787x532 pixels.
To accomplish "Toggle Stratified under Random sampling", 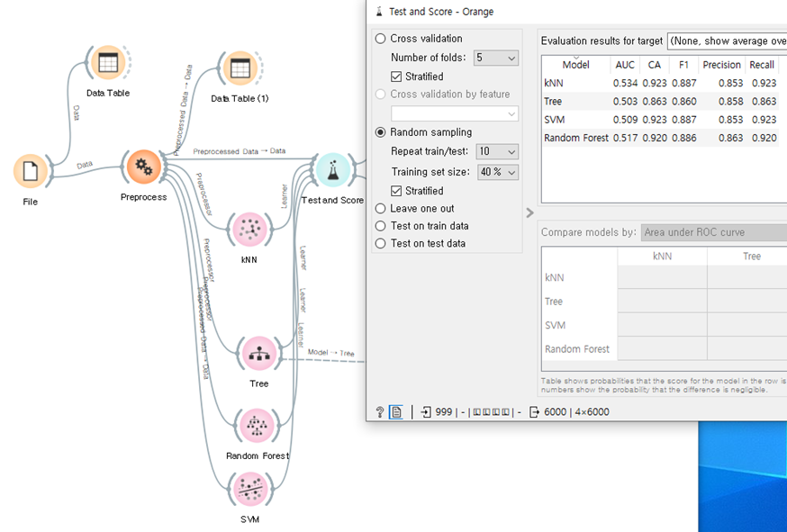I will coord(396,191).
